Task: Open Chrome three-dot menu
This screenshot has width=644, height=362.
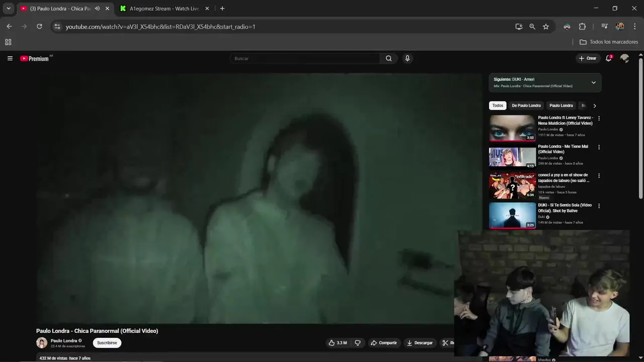Action: (634, 27)
